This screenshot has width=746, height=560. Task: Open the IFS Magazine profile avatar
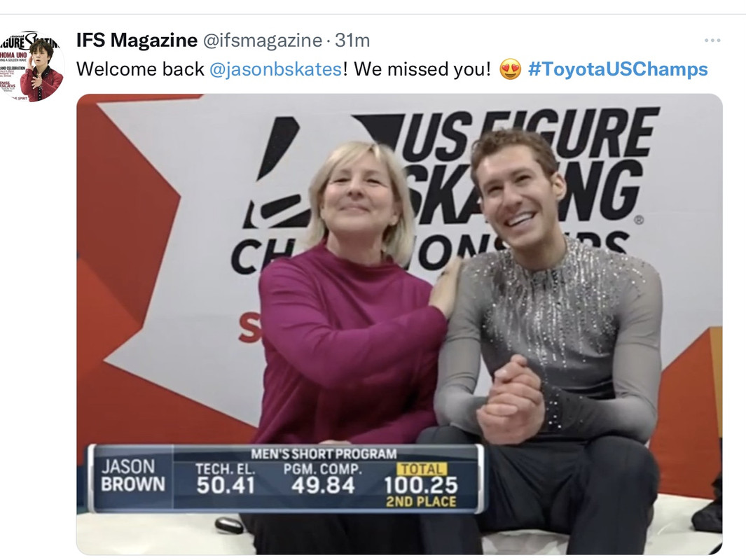point(32,66)
